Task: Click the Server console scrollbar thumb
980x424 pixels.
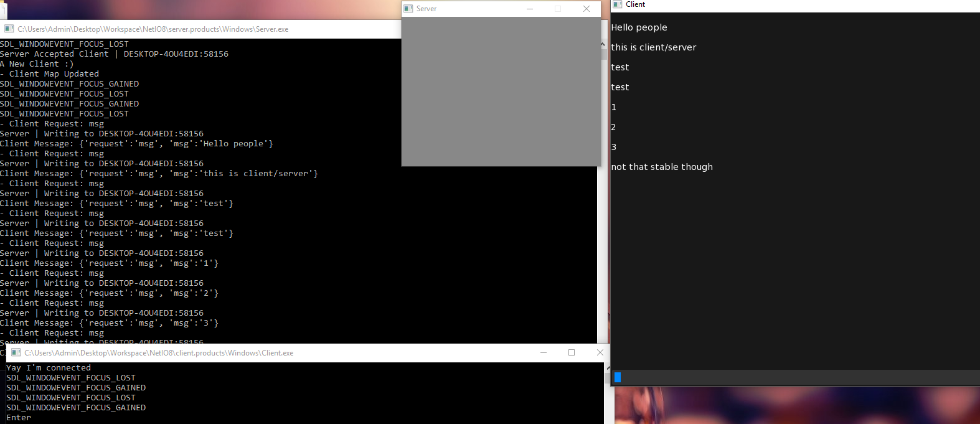Action: click(603, 54)
